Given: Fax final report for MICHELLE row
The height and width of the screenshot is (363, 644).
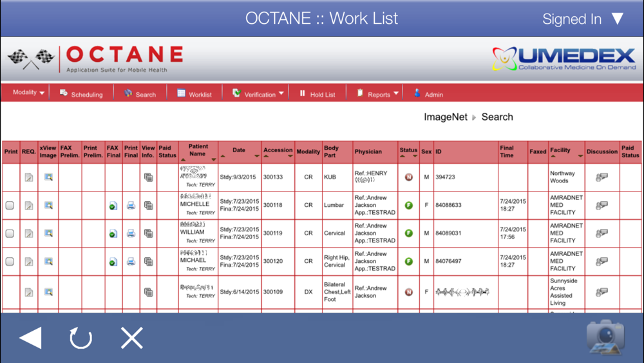Looking at the screenshot, I should 113,206.
